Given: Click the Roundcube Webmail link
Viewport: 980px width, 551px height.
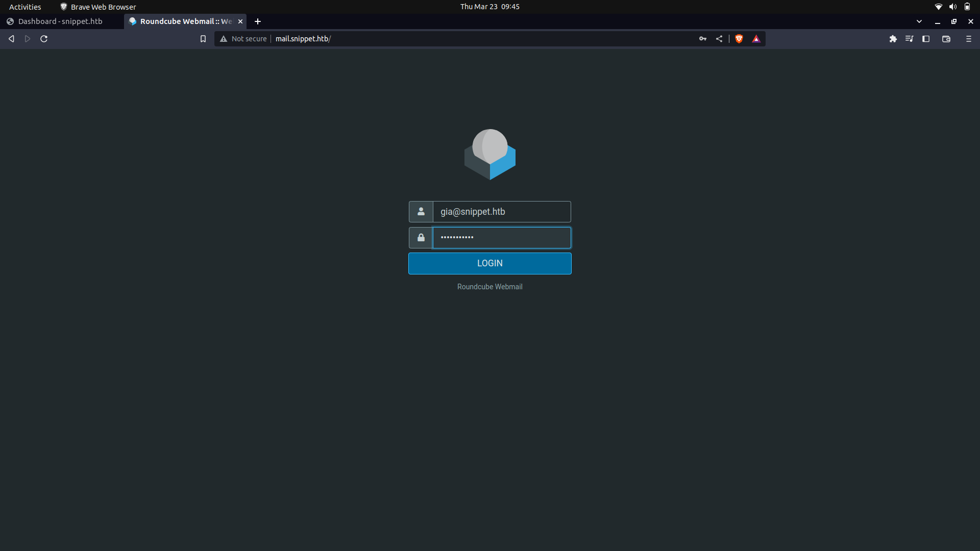Looking at the screenshot, I should pyautogui.click(x=489, y=287).
